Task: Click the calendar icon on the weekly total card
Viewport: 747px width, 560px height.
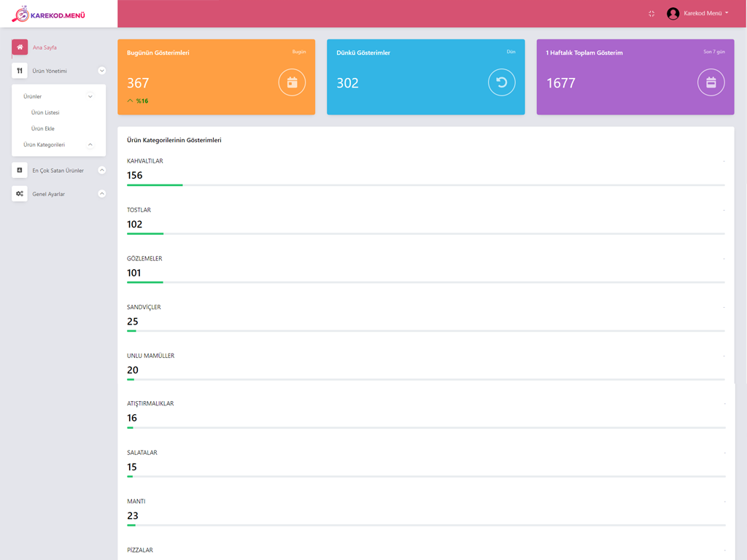Action: (x=711, y=82)
